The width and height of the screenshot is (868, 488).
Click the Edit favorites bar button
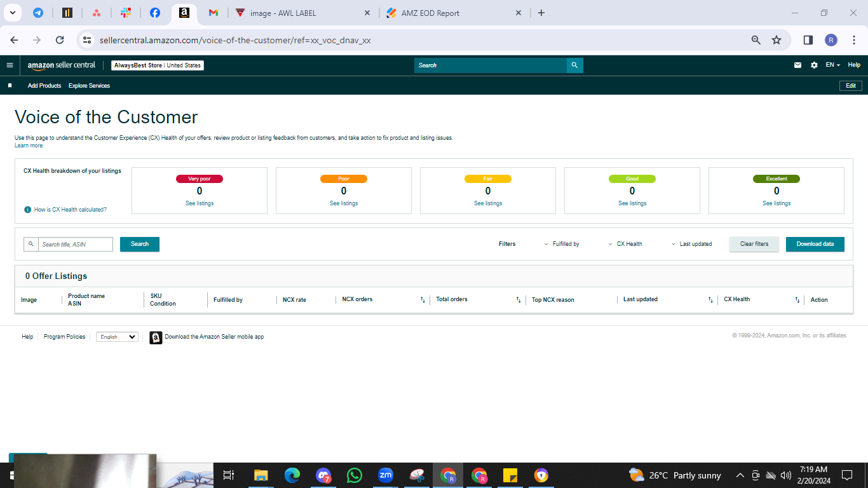[851, 85]
